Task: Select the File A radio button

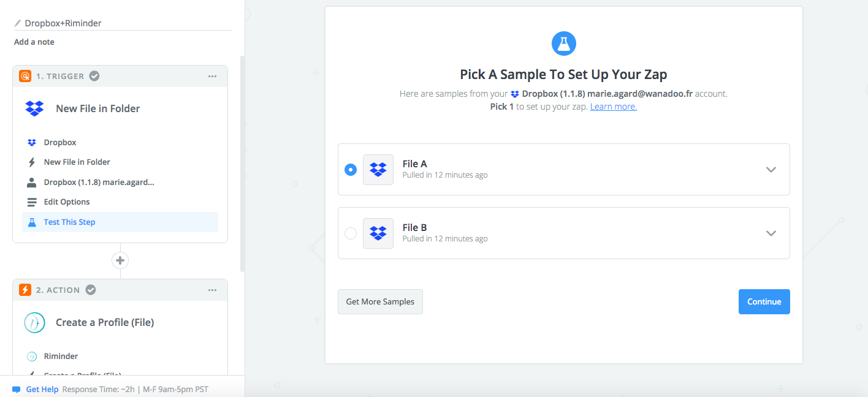Action: coord(351,170)
